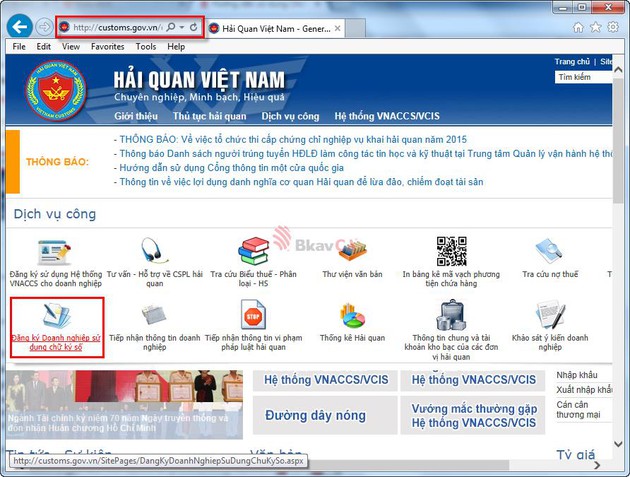
Task: Click the magnifier Tra cứu nợ thuế icon
Action: tap(549, 251)
